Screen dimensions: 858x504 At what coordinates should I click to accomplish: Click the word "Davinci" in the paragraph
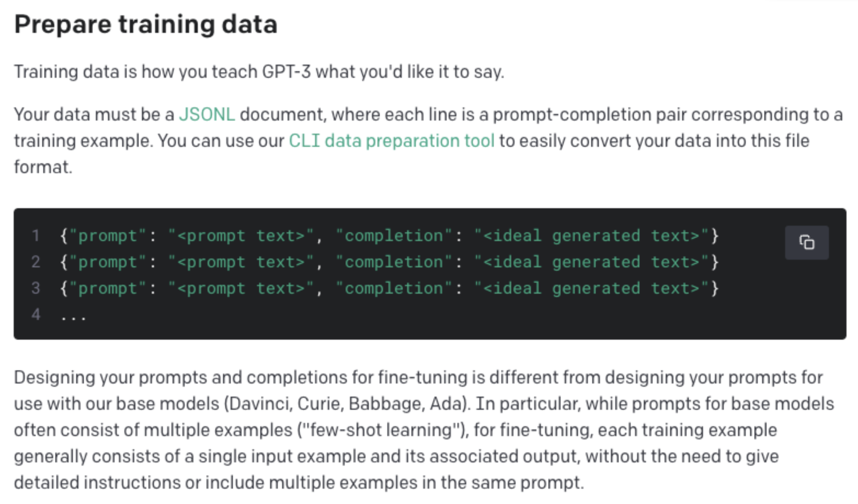coord(260,404)
